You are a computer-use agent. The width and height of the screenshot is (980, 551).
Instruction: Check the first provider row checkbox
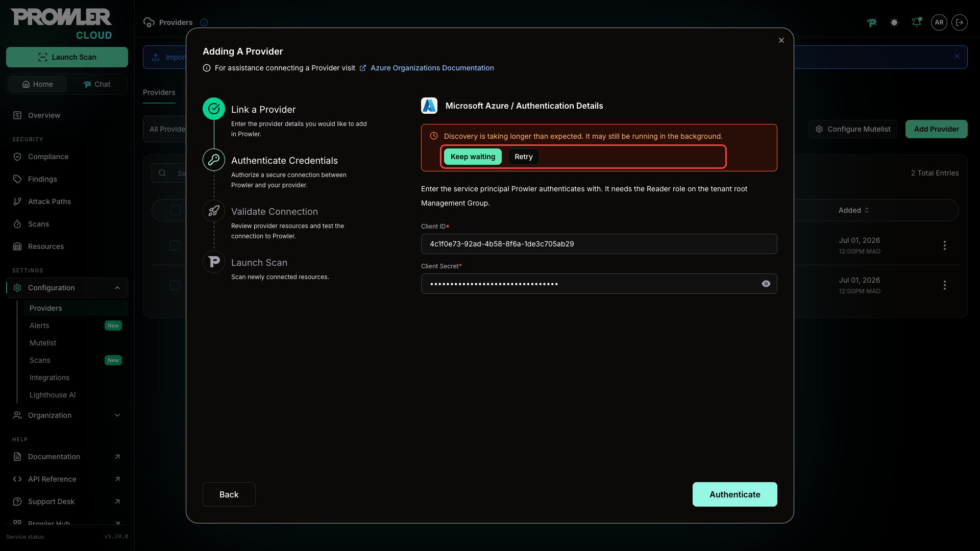[x=175, y=245]
